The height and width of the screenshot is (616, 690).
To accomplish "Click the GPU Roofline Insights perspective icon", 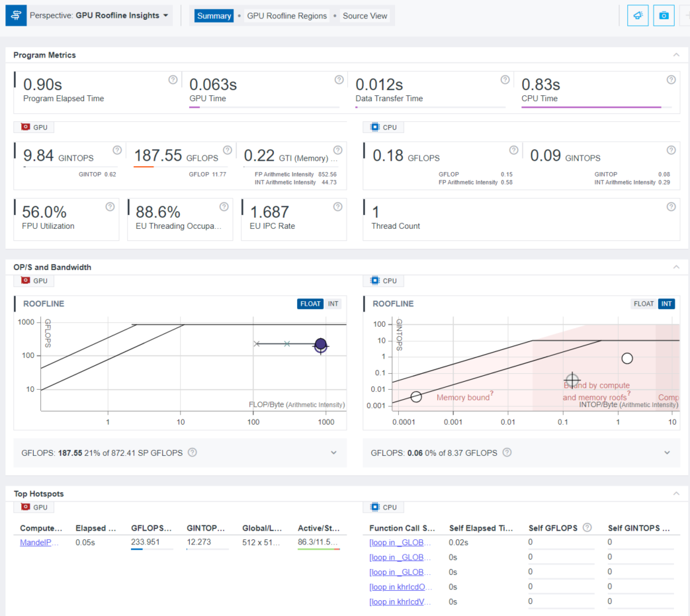I will coord(16,15).
